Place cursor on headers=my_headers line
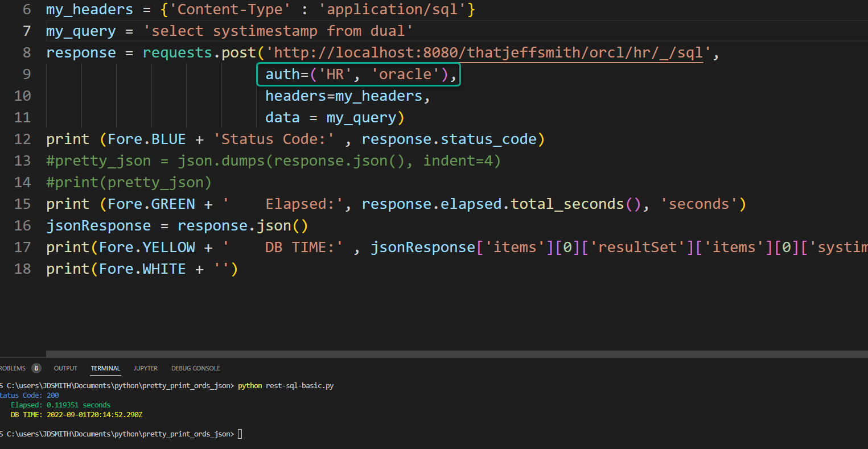 tap(347, 96)
